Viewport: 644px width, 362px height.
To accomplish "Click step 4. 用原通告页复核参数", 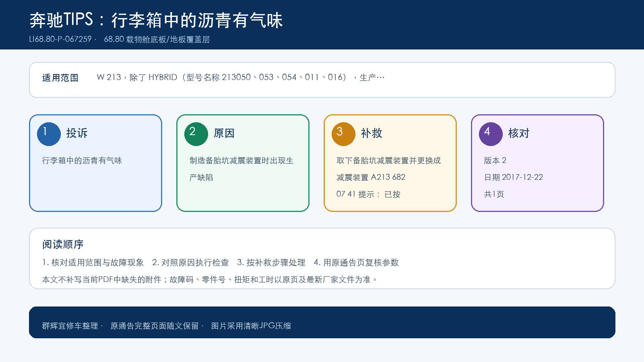I will (x=356, y=263).
